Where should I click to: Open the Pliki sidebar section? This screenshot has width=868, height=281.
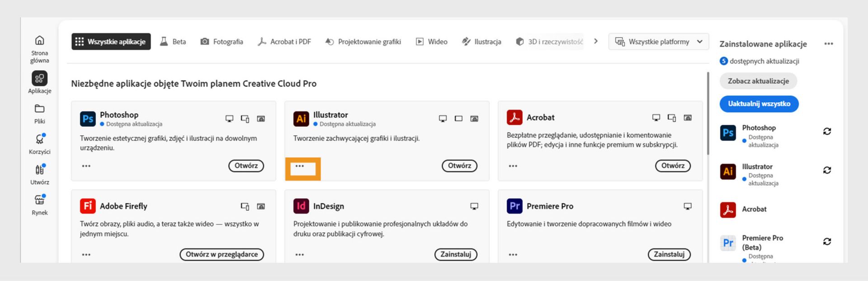click(x=40, y=113)
